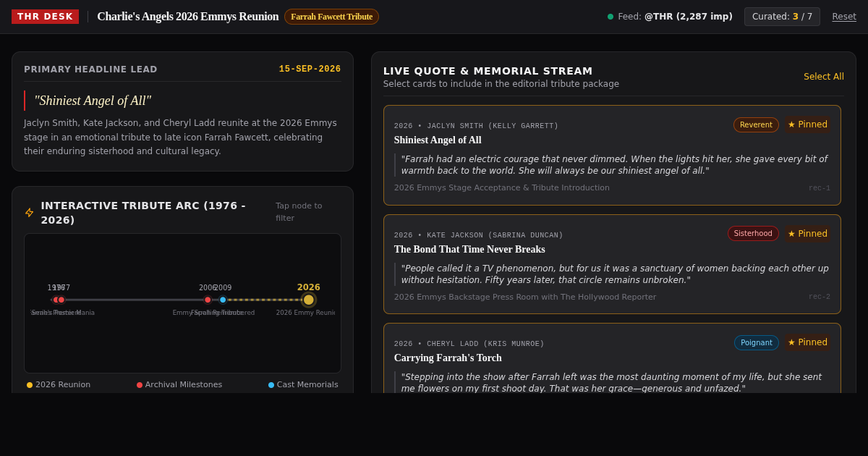Click the red Archival Milestones legend dot
868x456 pixels.
[140, 385]
